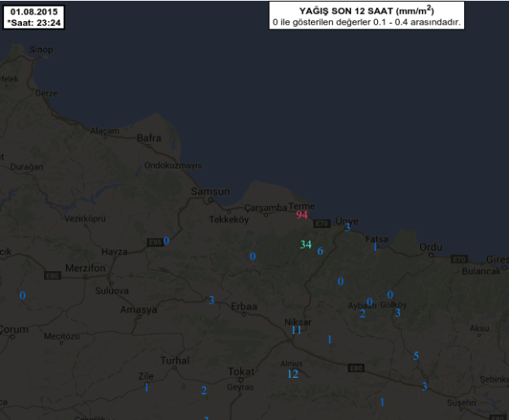The width and height of the screenshot is (509, 420).
Task: Select the 94 rainfall value at Terme
Action: click(302, 215)
